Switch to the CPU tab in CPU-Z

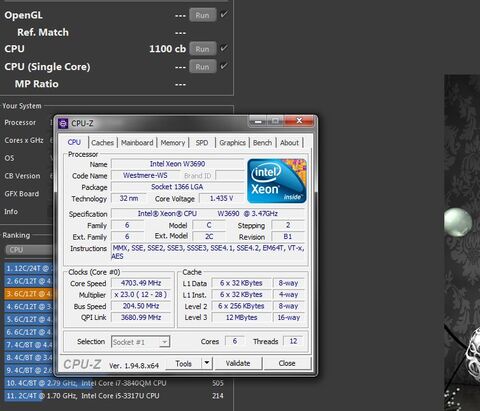tap(74, 142)
